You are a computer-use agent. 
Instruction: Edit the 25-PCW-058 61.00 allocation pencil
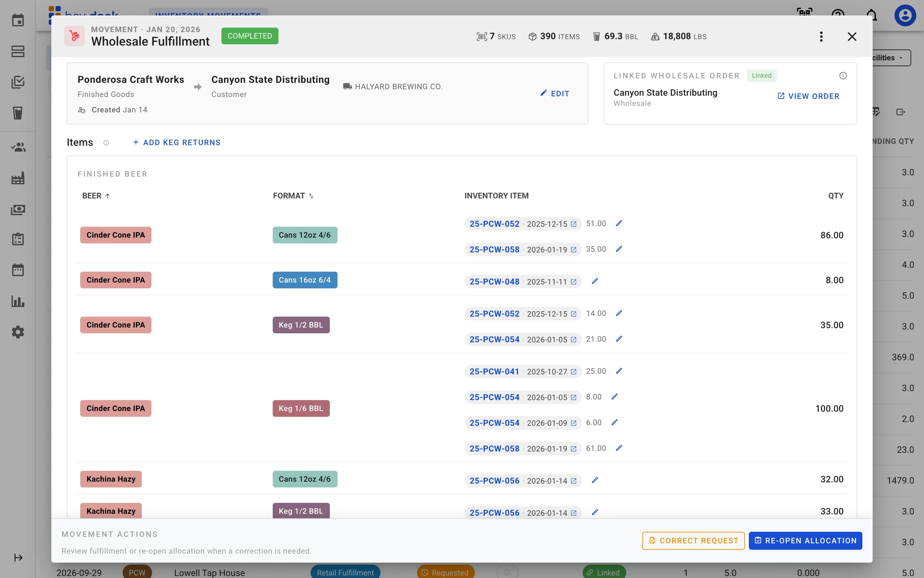619,448
